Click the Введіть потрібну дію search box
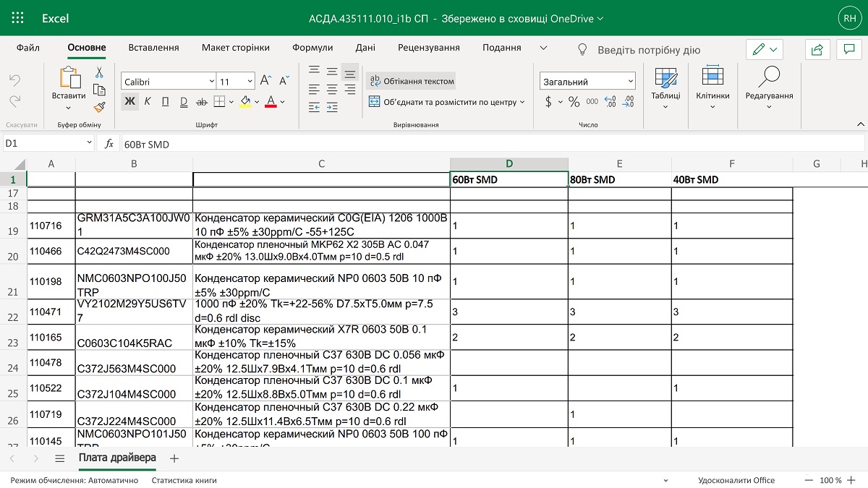 pyautogui.click(x=649, y=50)
